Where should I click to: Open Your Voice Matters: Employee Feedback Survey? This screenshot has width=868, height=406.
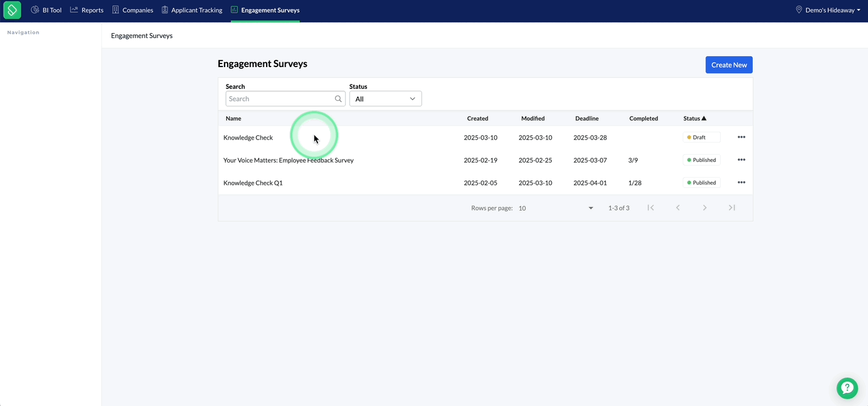pos(289,160)
